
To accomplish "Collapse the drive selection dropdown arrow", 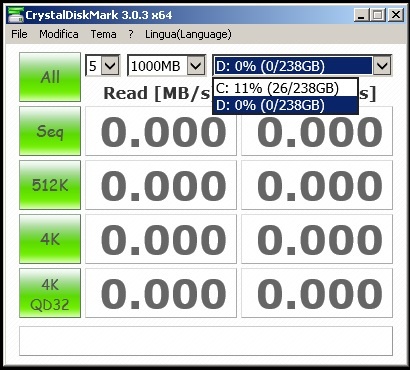I will click(382, 65).
